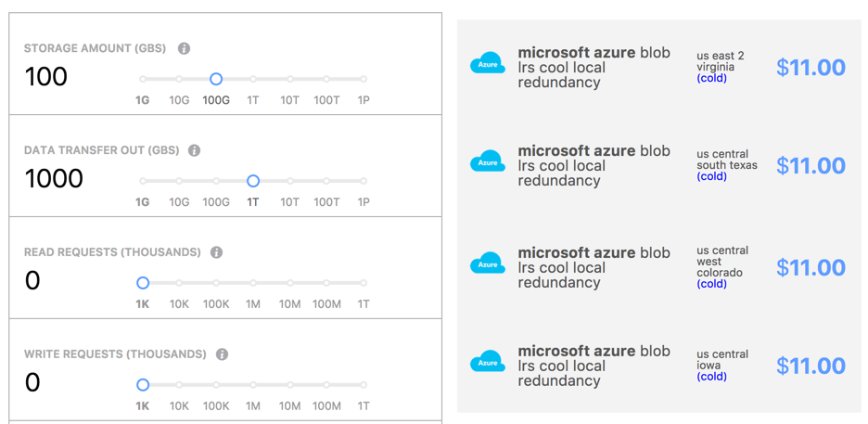Click the 'STORAGE AMOUNT (GBS)' label
868x424 pixels.
click(96, 49)
